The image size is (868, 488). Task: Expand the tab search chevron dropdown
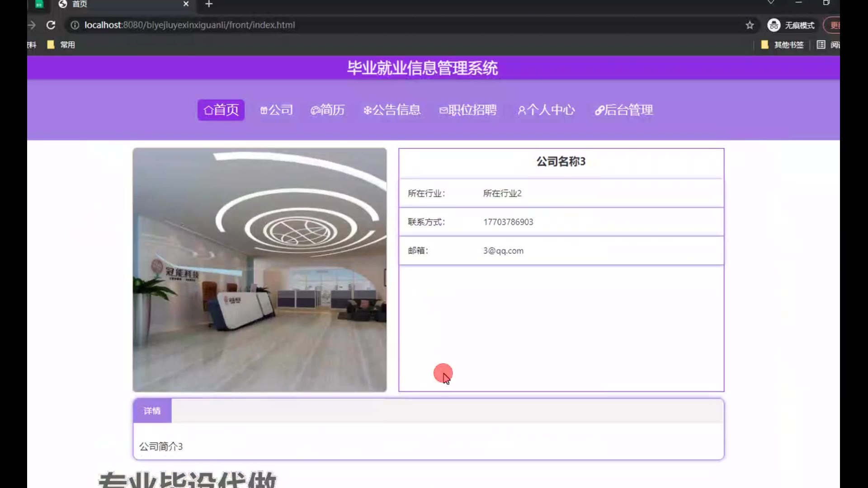point(771,3)
